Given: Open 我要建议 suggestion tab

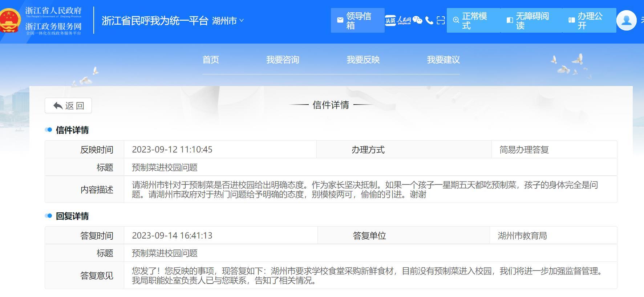Looking at the screenshot, I should click(443, 60).
